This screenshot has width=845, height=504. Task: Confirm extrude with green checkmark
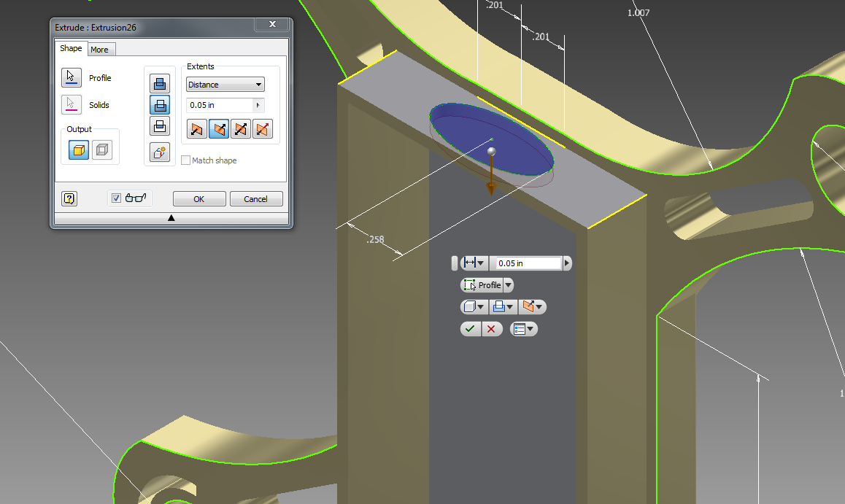click(471, 329)
